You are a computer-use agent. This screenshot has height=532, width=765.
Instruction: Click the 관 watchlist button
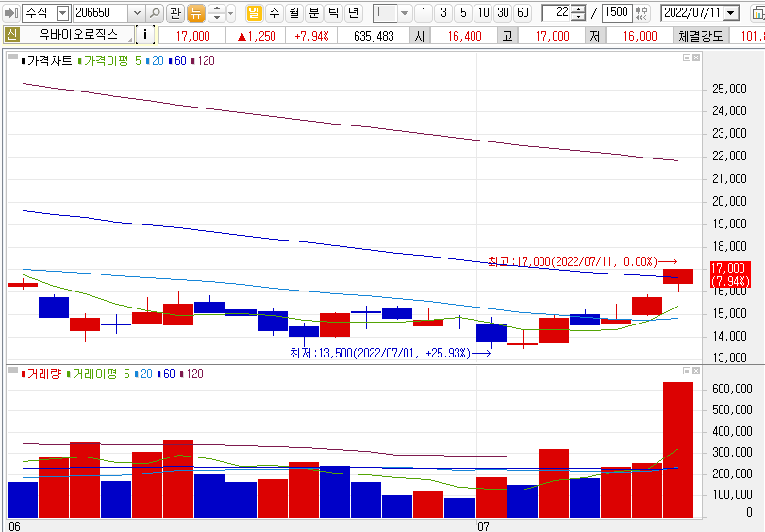point(175,13)
